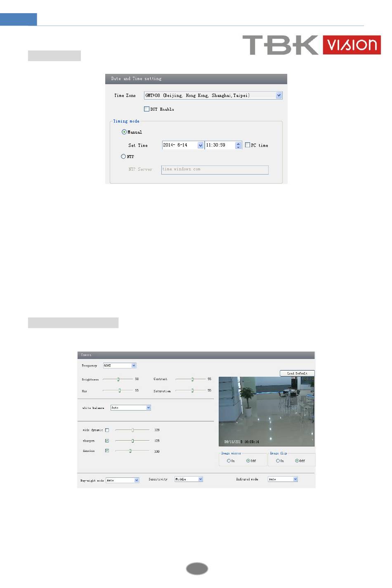
Task: Adjust the Brightness slider handle
Action: pyautogui.click(x=118, y=379)
